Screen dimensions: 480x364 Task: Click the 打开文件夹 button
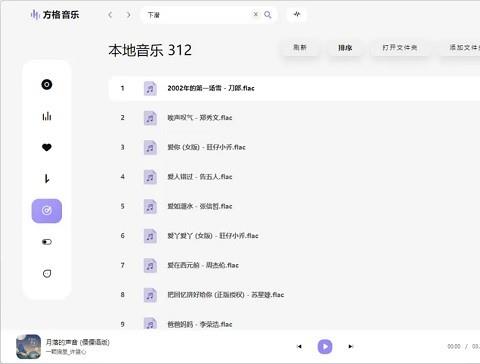400,48
